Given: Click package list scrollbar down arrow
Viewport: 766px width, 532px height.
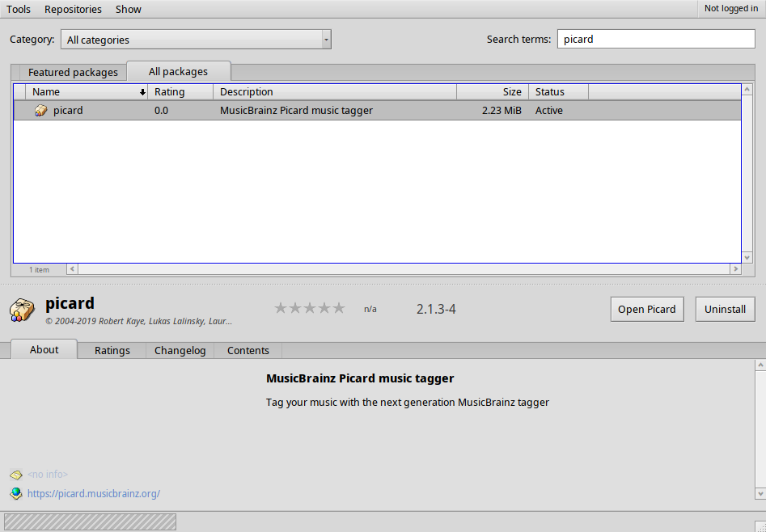Looking at the screenshot, I should pos(747,257).
